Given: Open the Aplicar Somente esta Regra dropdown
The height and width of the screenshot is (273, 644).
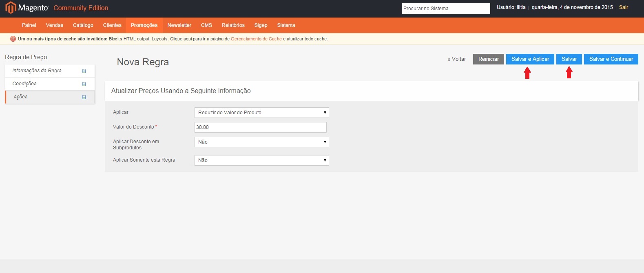Looking at the screenshot, I should pyautogui.click(x=262, y=160).
